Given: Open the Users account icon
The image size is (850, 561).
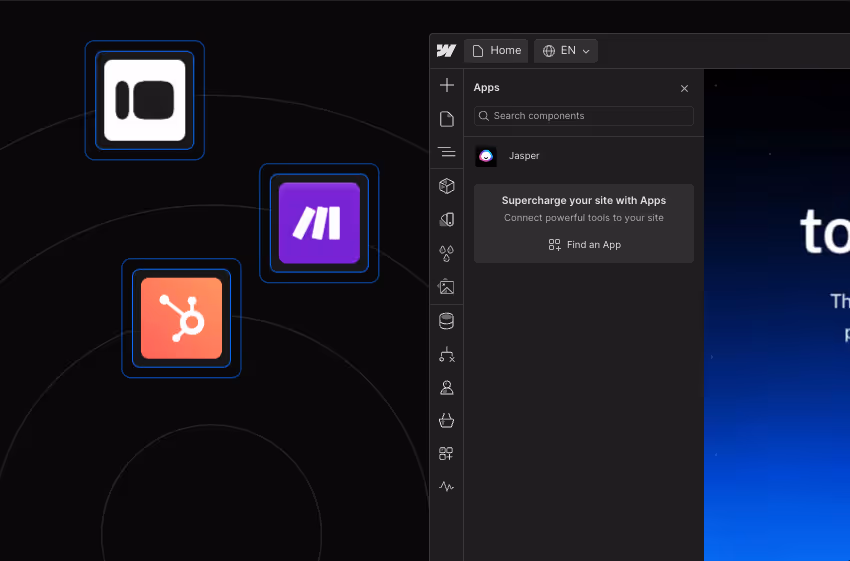Looking at the screenshot, I should (x=447, y=388).
